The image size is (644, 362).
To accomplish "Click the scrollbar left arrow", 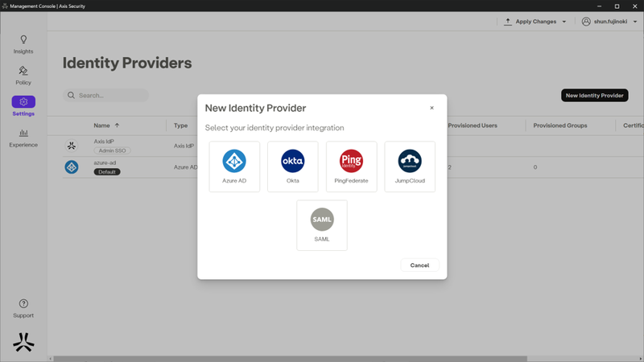I will (x=51, y=359).
